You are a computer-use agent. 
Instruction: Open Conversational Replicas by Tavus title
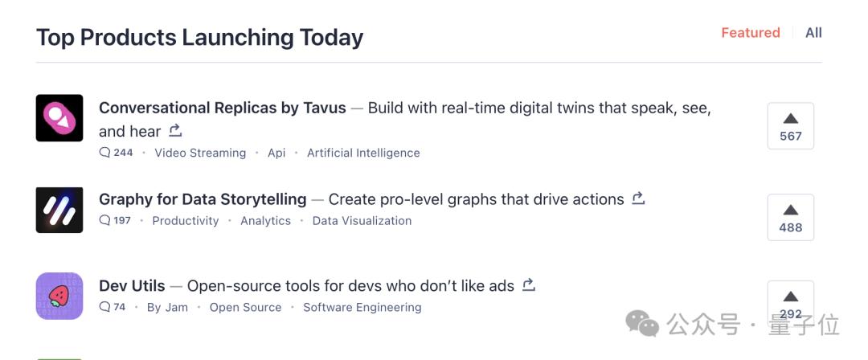point(222,108)
